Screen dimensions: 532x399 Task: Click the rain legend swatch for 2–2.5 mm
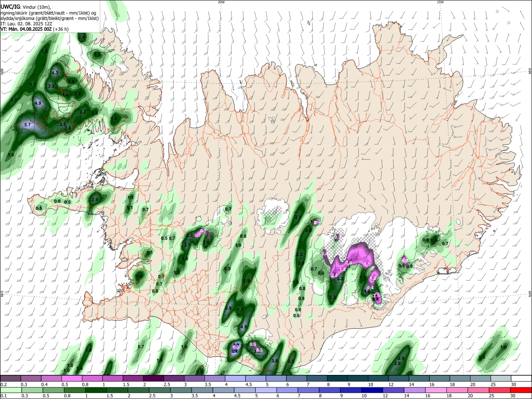(138, 390)
